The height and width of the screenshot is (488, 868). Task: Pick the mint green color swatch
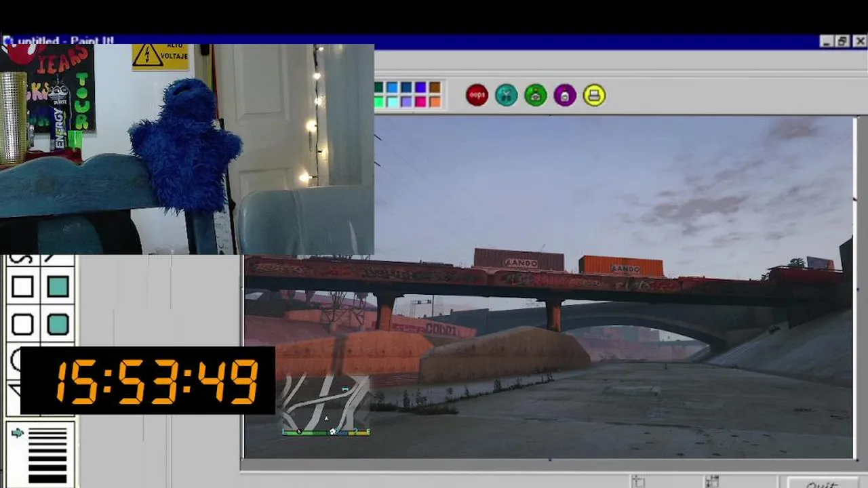pyautogui.click(x=379, y=102)
